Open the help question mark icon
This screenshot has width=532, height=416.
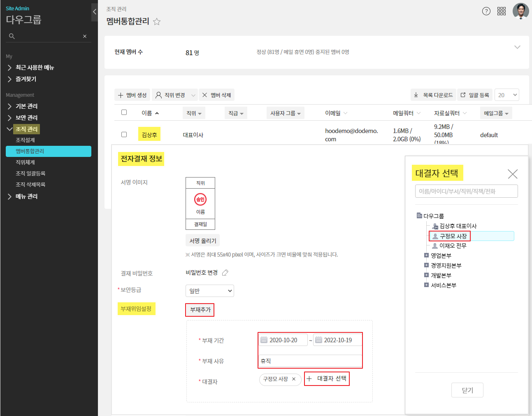(486, 11)
